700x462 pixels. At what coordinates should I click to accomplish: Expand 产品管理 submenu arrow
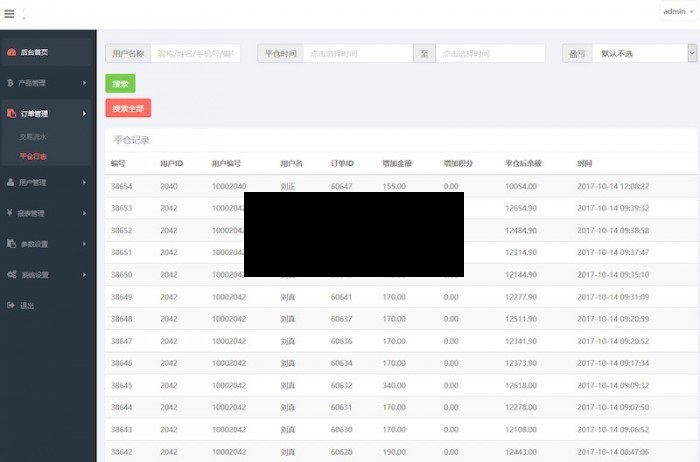(x=84, y=83)
